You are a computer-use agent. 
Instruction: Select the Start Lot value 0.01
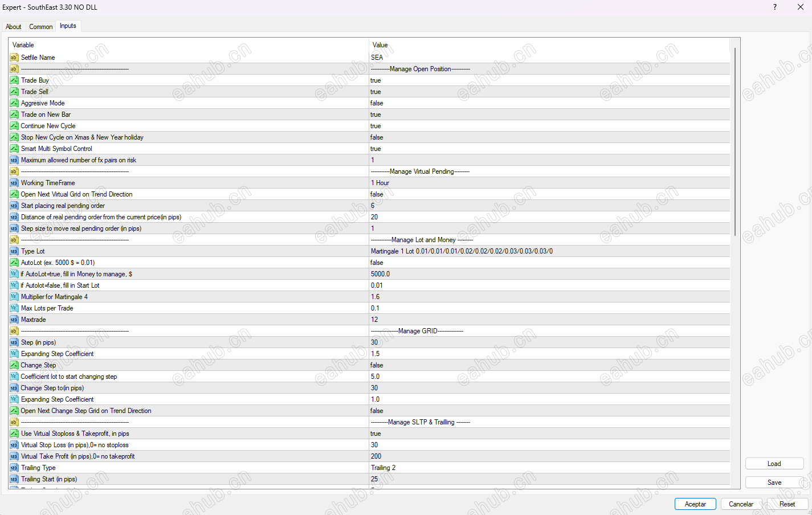click(377, 285)
